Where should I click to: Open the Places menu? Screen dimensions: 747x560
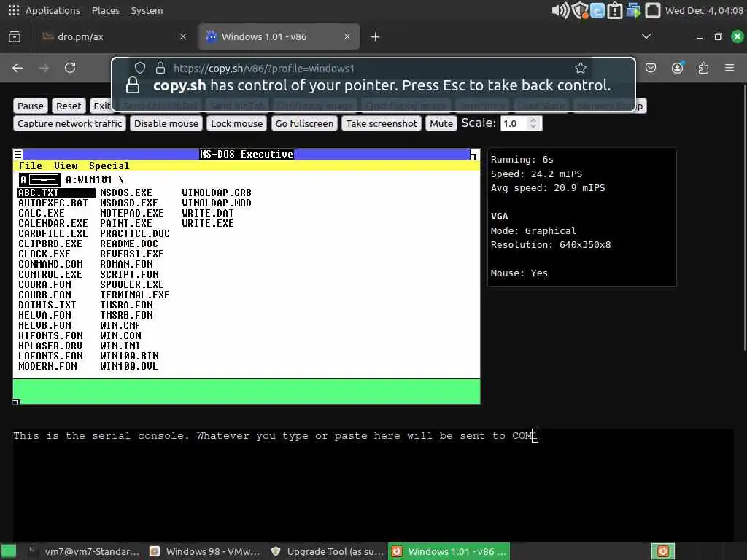point(105,10)
